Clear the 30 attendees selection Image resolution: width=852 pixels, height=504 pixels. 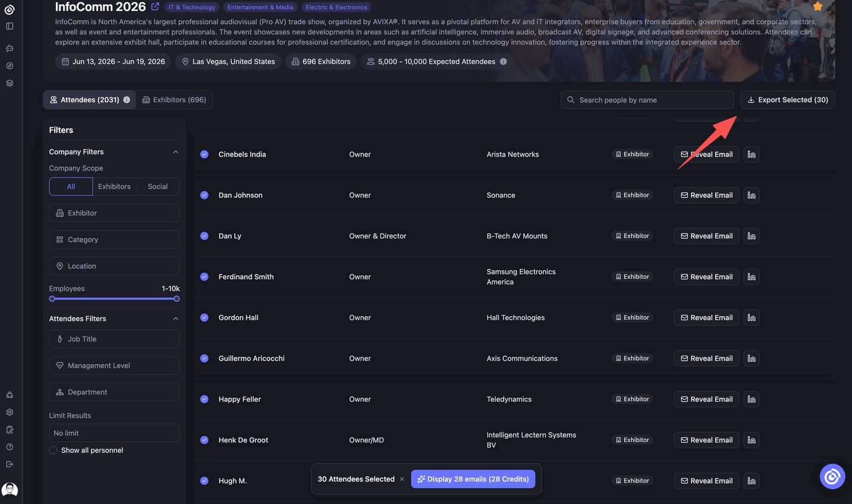(x=402, y=479)
